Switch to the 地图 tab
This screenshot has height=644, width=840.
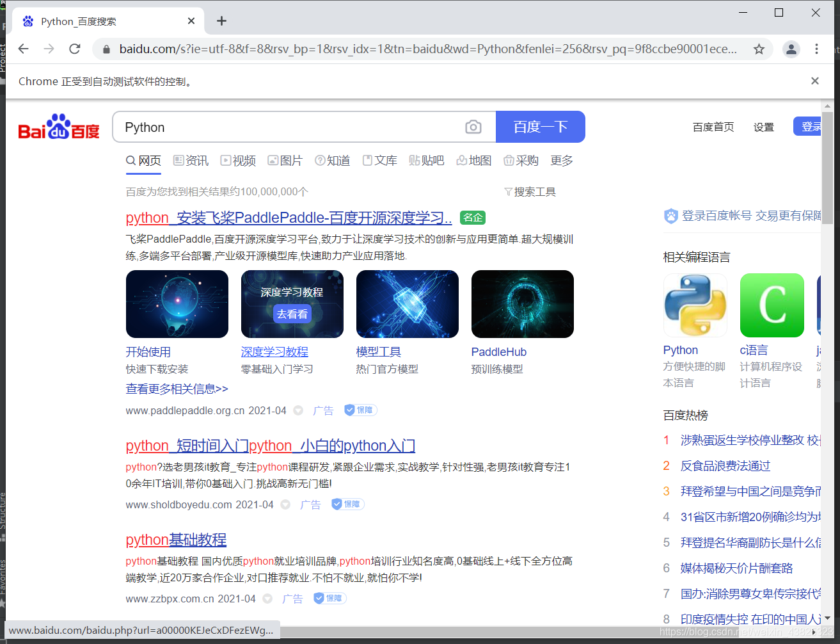[474, 161]
